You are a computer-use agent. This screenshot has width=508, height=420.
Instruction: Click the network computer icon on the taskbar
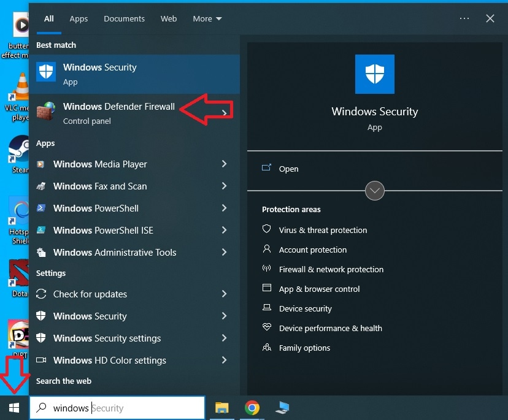(x=282, y=408)
